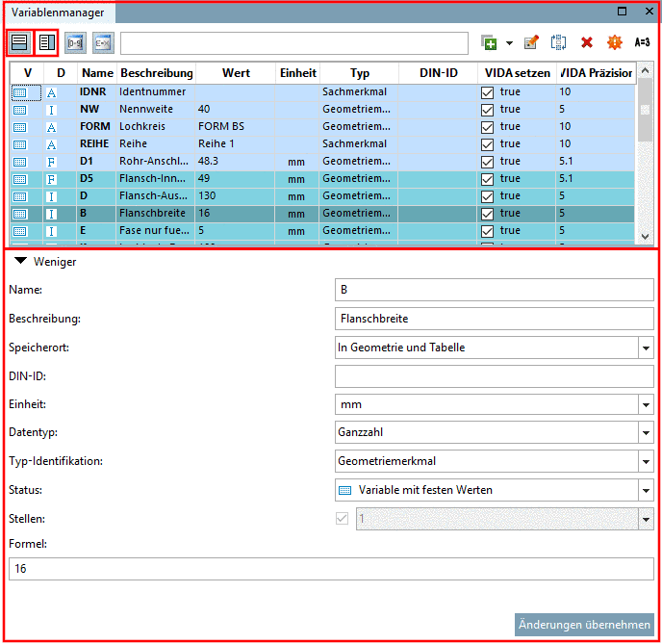
Task: Click into the Formel input field
Action: click(x=330, y=569)
